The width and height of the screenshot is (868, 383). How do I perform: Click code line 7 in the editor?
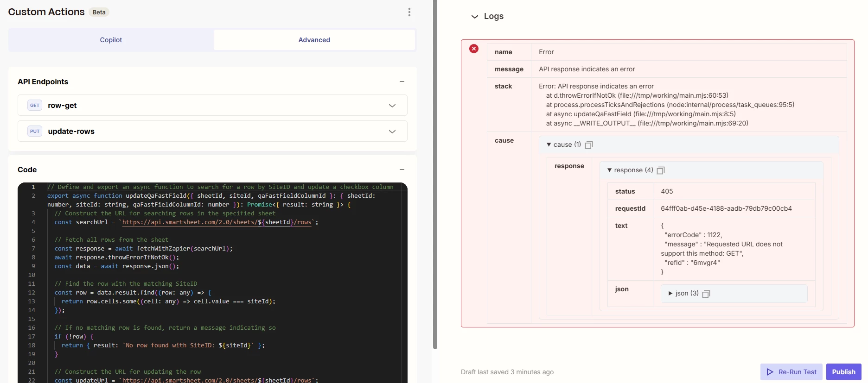[x=143, y=249]
